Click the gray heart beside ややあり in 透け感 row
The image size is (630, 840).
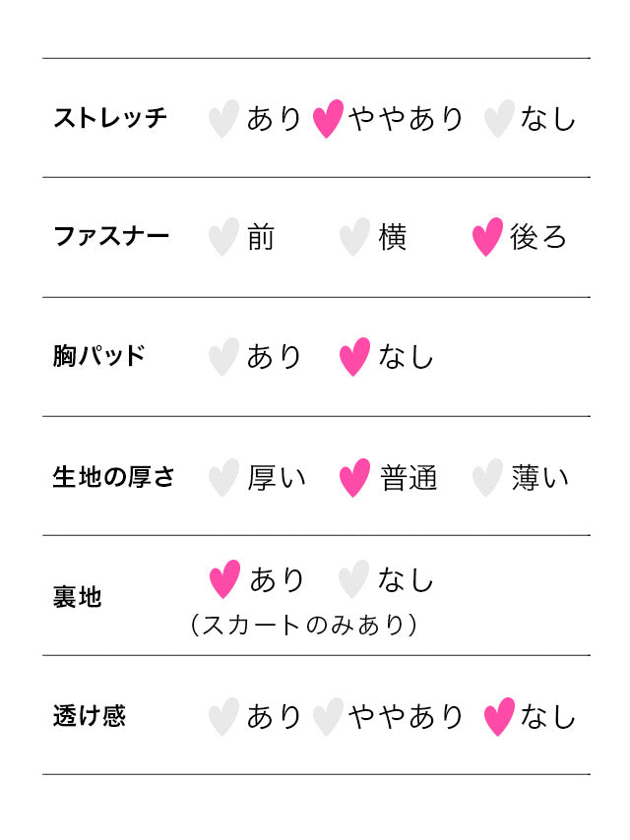point(328,717)
